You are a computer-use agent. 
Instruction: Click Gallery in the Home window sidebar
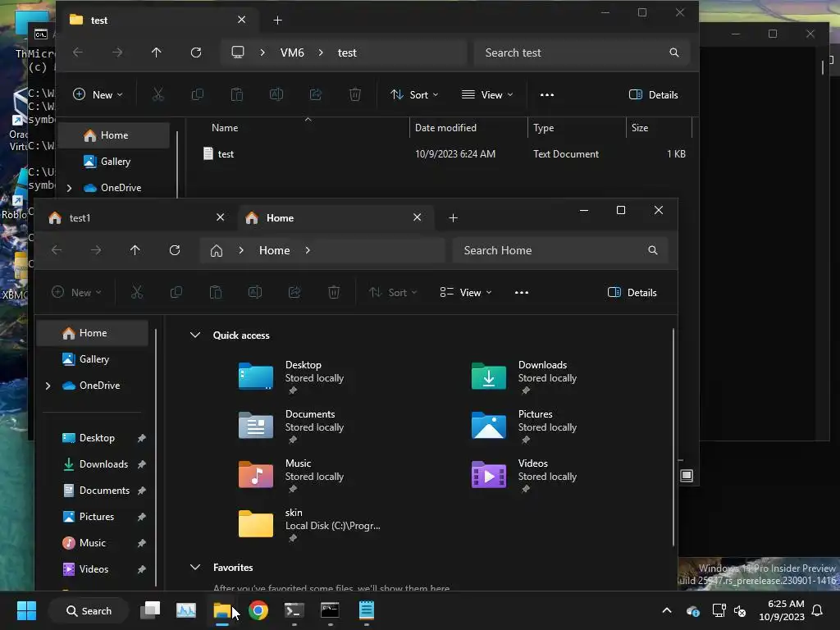point(93,359)
